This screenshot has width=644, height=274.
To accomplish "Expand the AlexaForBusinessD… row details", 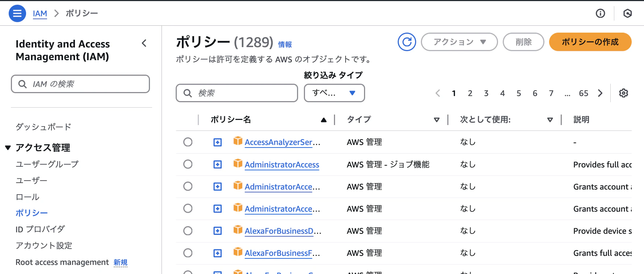I will [217, 231].
